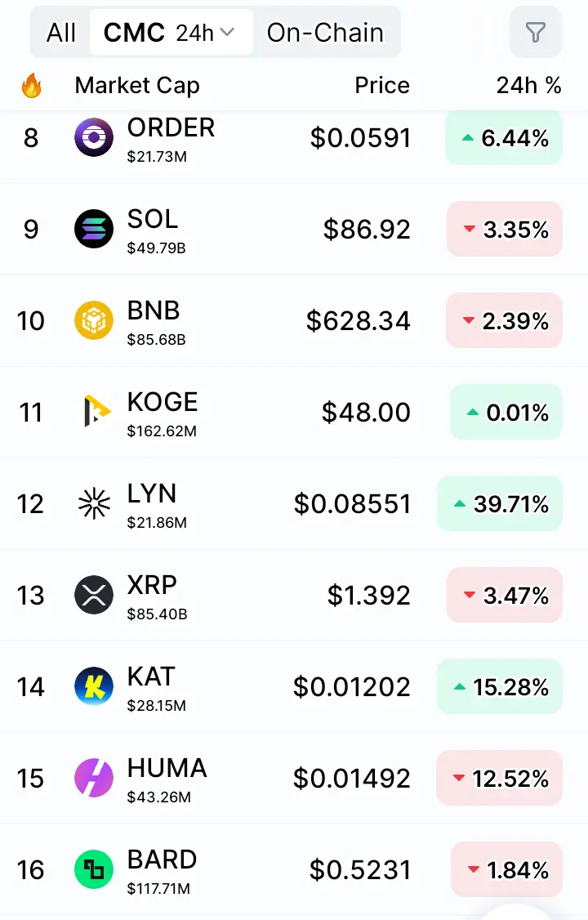Switch to the All tab
This screenshot has width=588, height=920.
(x=61, y=33)
